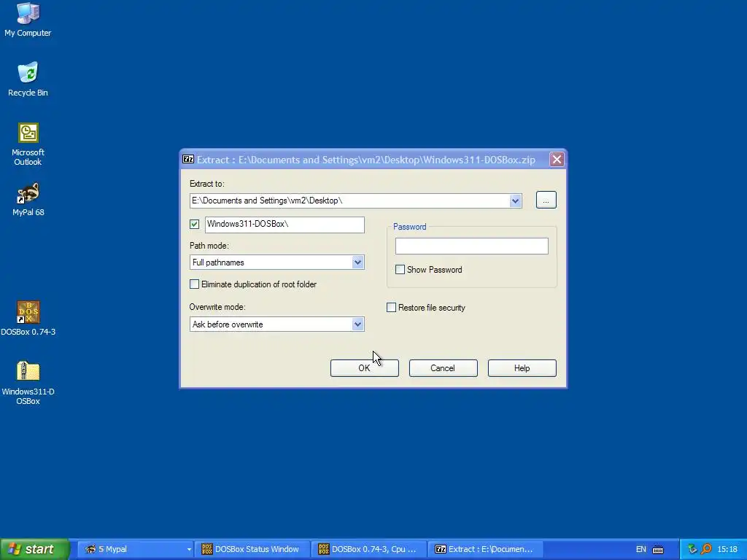Click the Windows311-DOSBox\ folder name field
747x560 pixels.
[285, 225]
